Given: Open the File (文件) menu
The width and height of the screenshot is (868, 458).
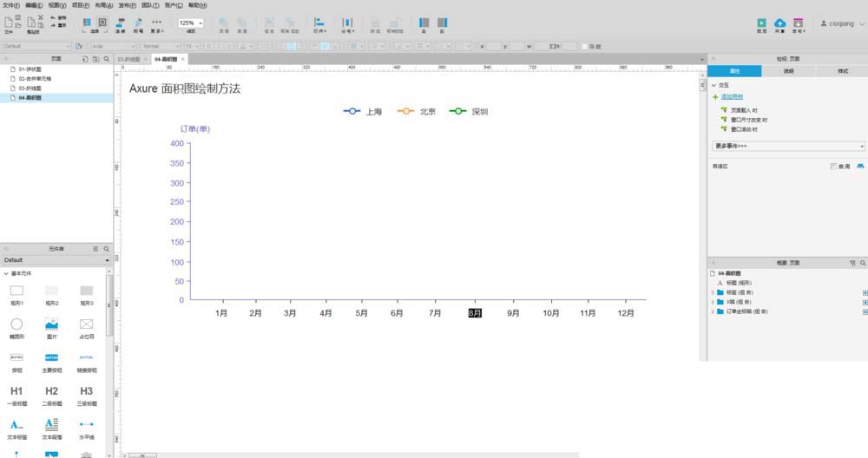Looking at the screenshot, I should 11,5.
